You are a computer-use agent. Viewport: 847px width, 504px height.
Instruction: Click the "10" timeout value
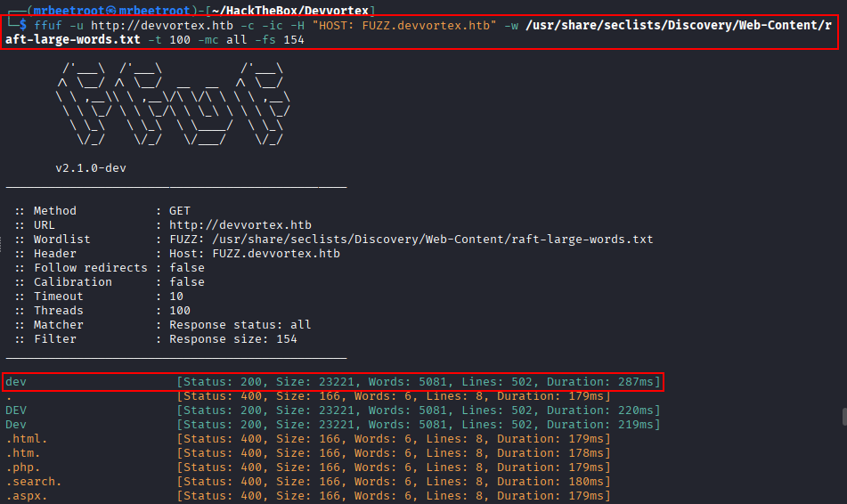click(176, 296)
